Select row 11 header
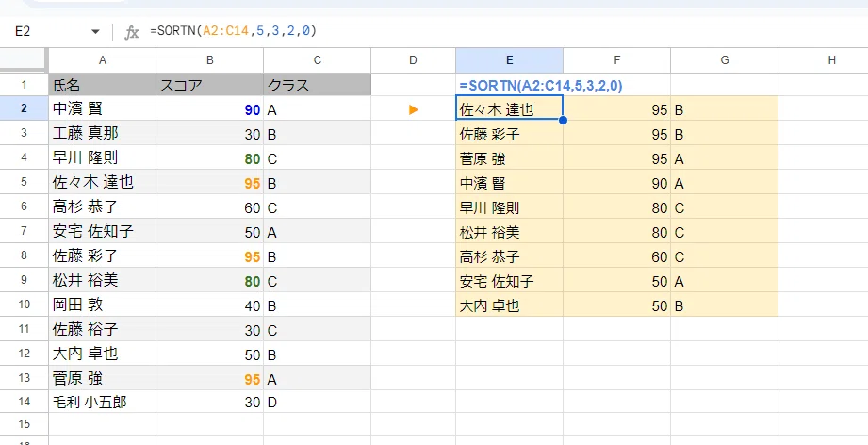Screen dimensions: 868x445 (25, 329)
